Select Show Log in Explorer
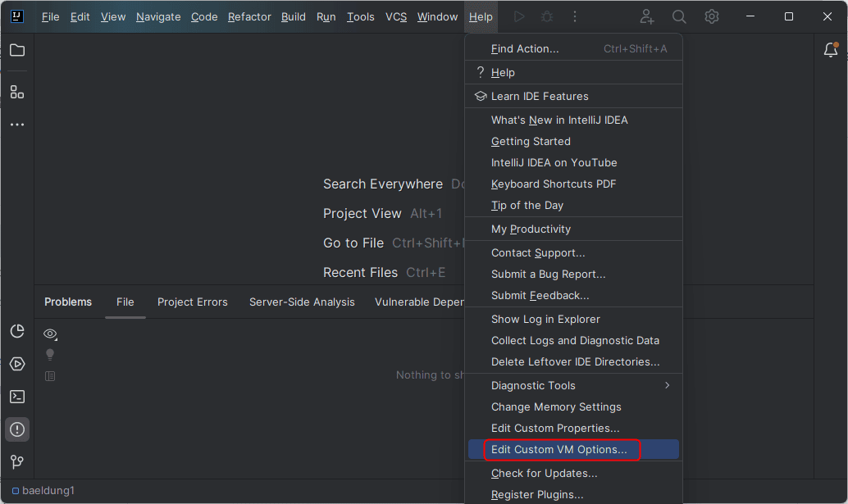Image resolution: width=848 pixels, height=504 pixels. pos(573,320)
